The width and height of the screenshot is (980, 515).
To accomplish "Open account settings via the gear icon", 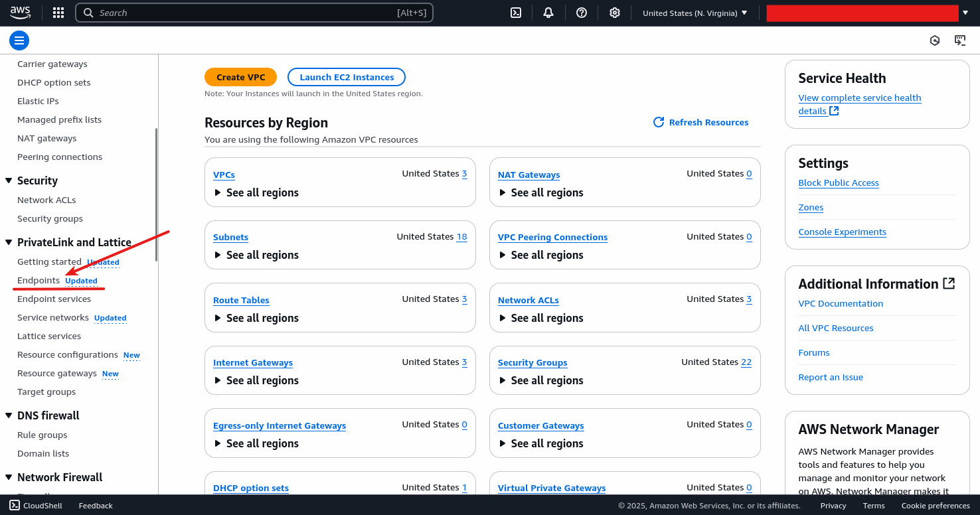I will pos(615,12).
